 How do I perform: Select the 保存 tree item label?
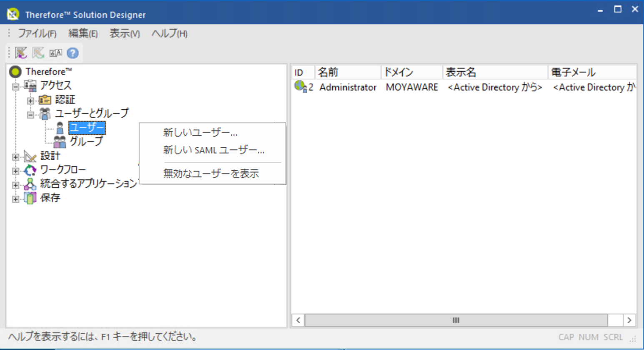point(50,198)
